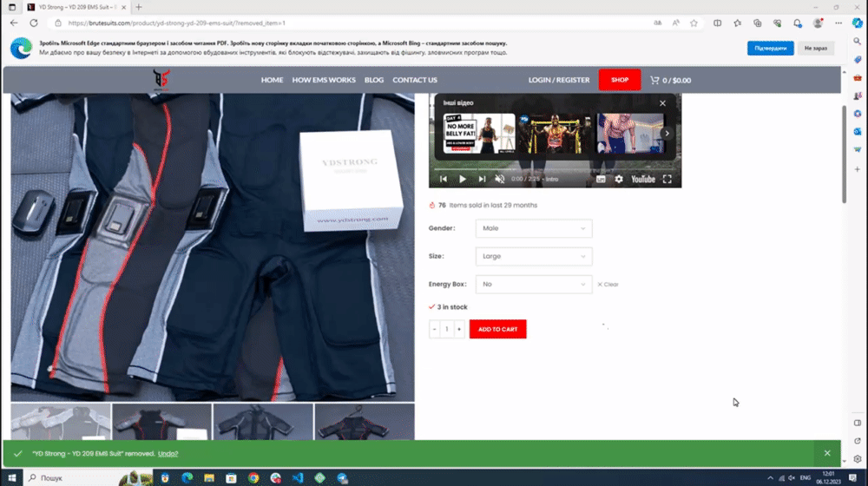Open File Explorer from taskbar

(x=208, y=477)
